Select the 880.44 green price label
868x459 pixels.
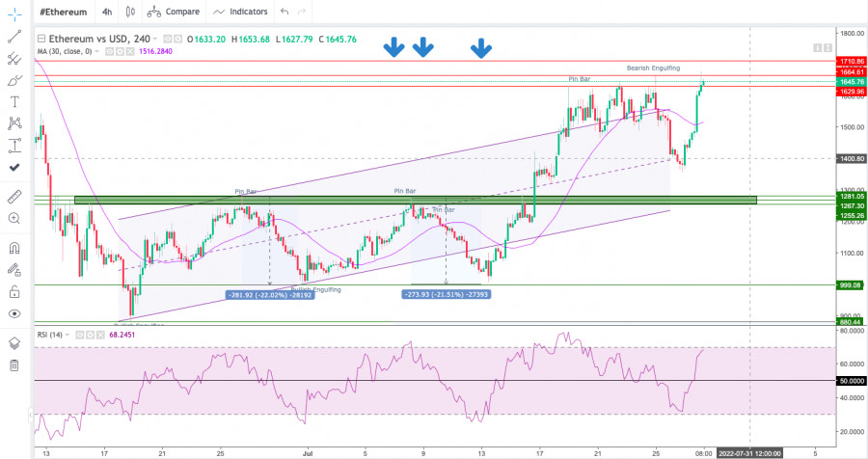pyautogui.click(x=852, y=322)
